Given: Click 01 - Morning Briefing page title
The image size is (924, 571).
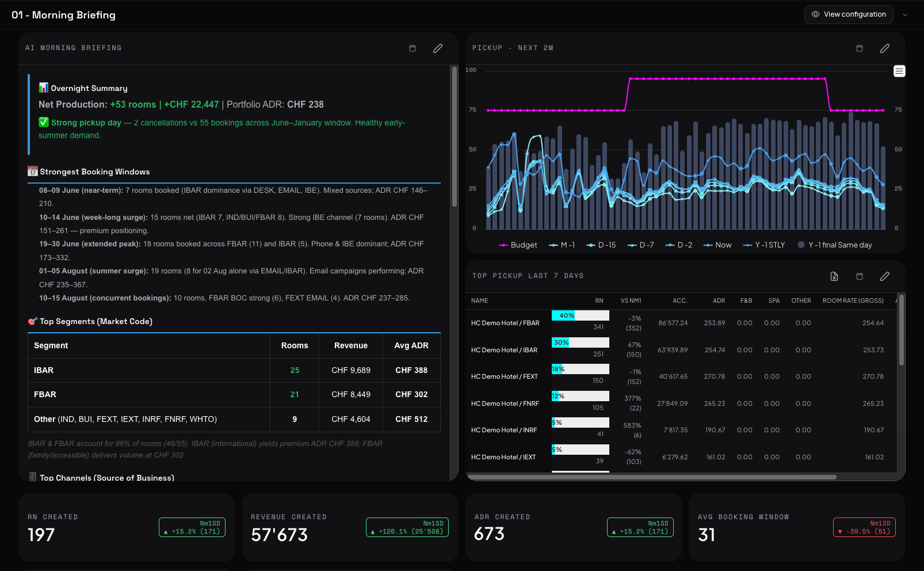Looking at the screenshot, I should 63,15.
